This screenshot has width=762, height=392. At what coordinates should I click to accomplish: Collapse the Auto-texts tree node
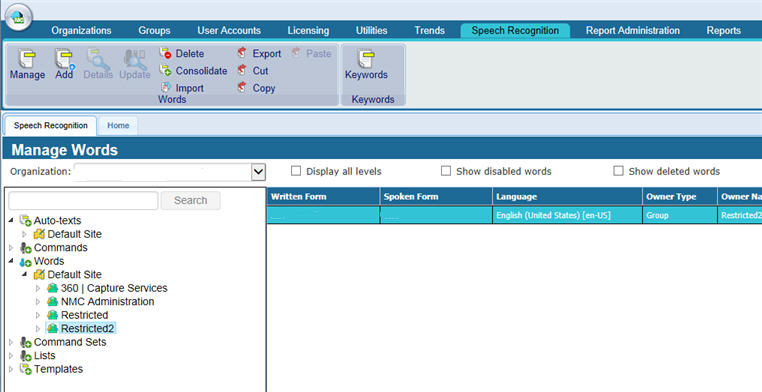tap(11, 221)
